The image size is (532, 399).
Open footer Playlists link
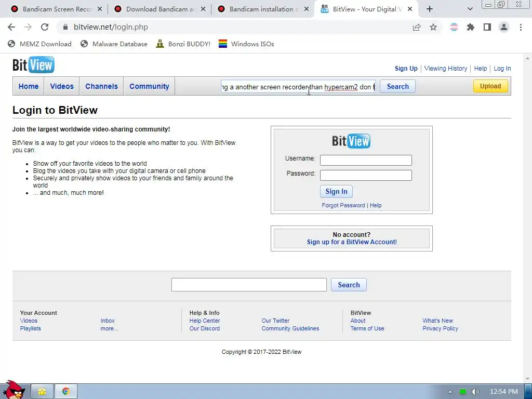tap(31, 328)
